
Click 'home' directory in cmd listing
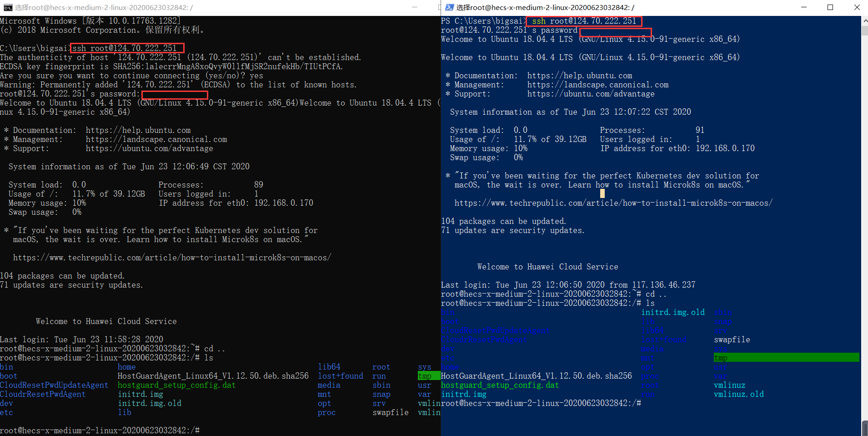[127, 367]
